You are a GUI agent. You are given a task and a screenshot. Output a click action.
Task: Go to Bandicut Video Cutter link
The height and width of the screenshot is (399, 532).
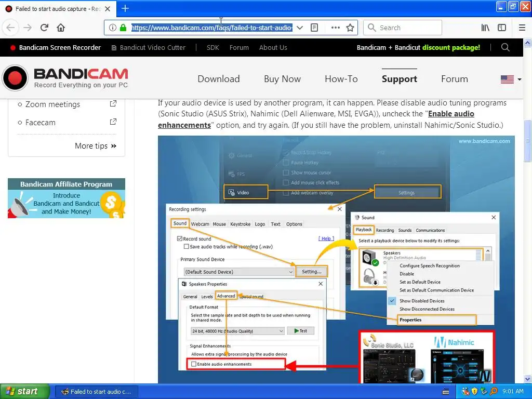coord(149,47)
